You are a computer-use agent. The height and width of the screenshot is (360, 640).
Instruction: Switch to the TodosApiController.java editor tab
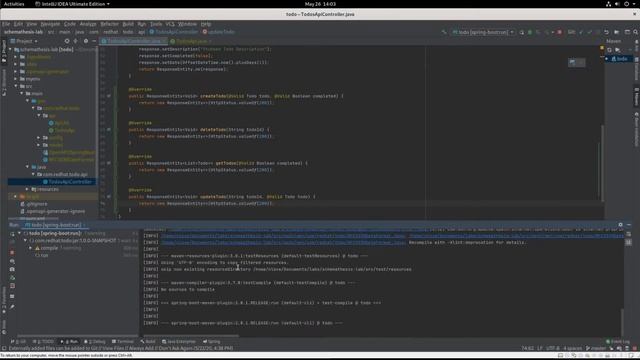(134, 41)
